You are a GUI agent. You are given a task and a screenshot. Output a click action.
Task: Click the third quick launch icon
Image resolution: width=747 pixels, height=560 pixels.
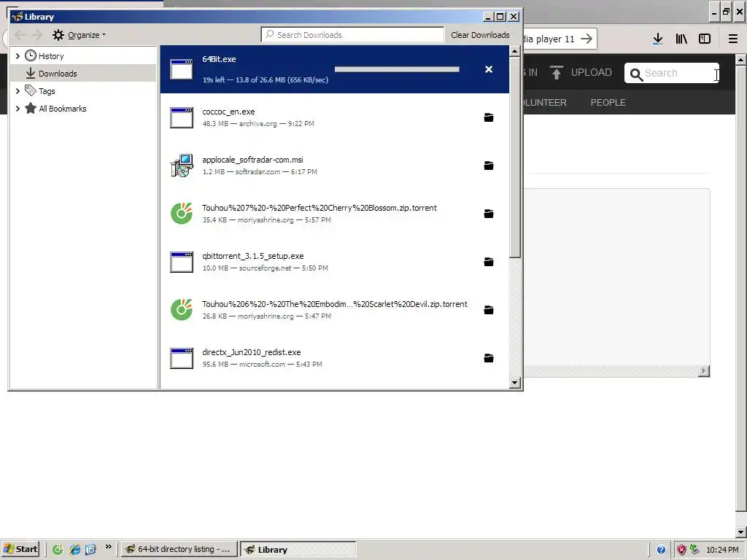click(x=90, y=550)
